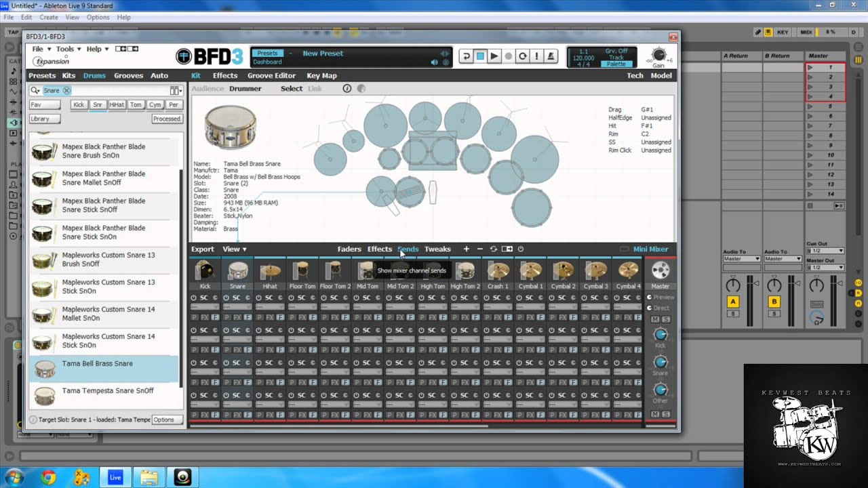The image size is (868, 488).
Task: Toggle the B Return track activator
Action: click(x=774, y=302)
